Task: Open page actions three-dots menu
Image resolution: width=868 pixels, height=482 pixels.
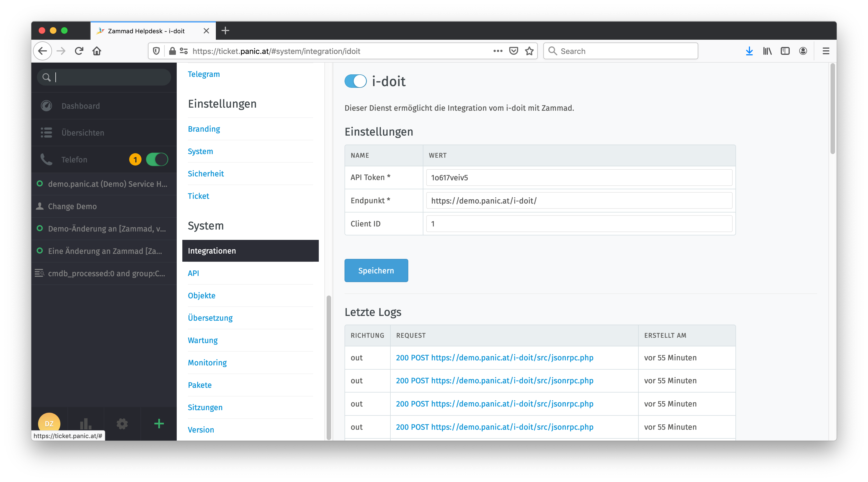Action: pyautogui.click(x=498, y=51)
